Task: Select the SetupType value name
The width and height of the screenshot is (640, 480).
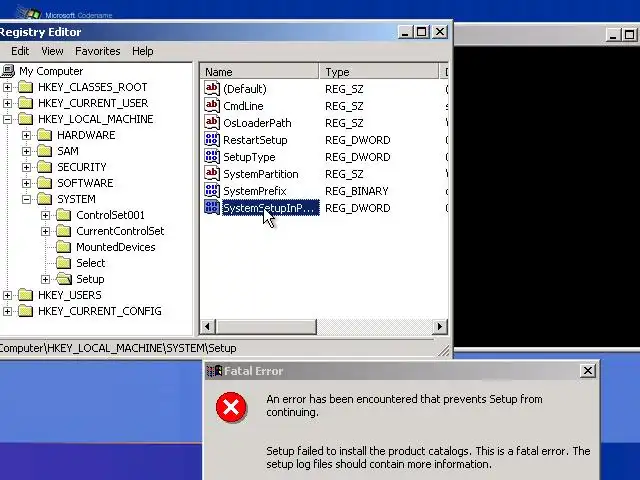Action: click(249, 157)
